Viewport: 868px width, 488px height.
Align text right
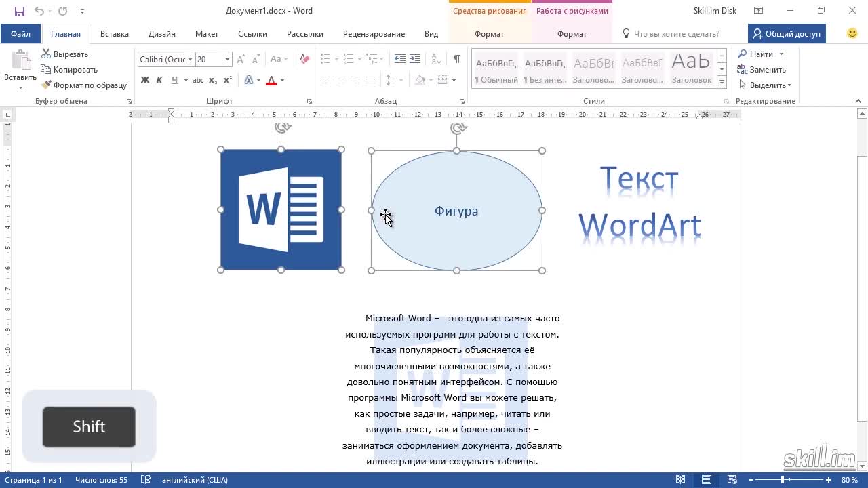tap(355, 80)
